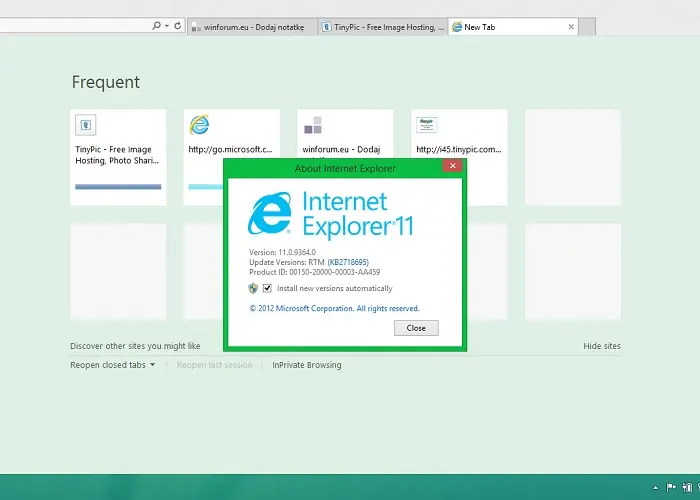700x500 pixels.
Task: Click the Internet Explorer 11 logo in dialog
Action: 330,214
